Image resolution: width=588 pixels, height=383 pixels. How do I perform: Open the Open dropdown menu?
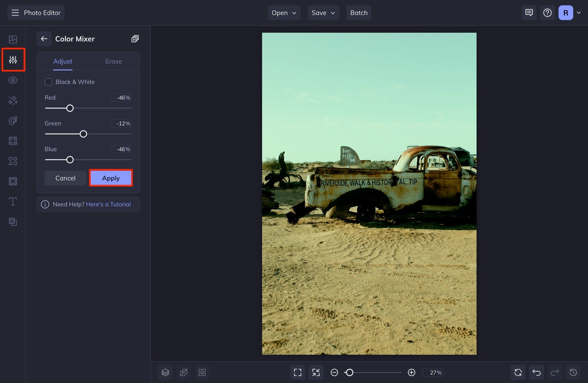(x=284, y=13)
